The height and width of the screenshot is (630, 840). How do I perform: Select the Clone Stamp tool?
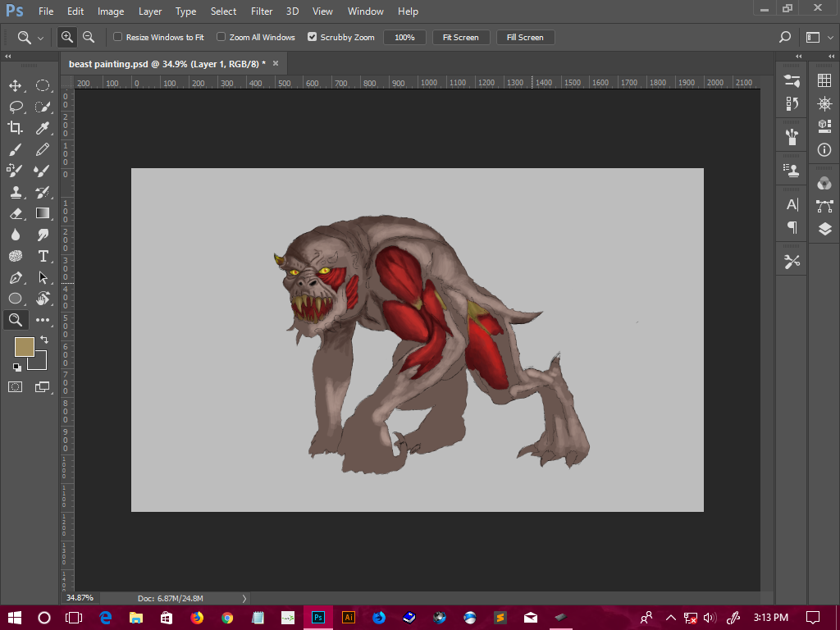(x=15, y=191)
